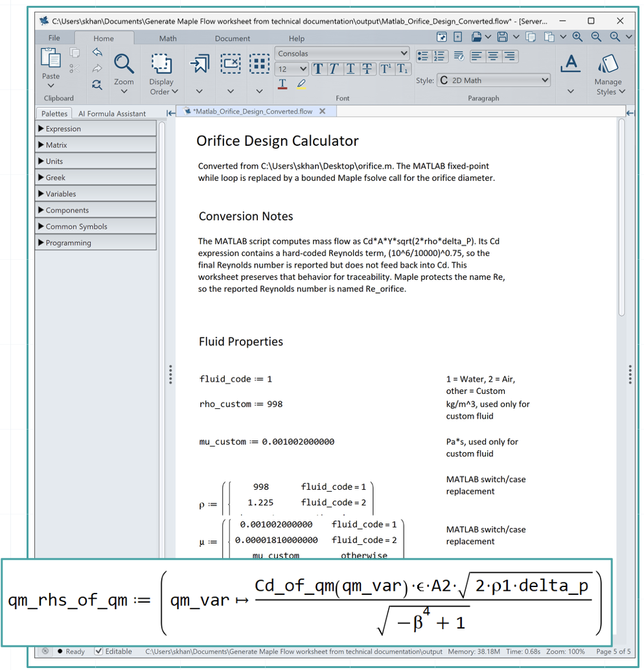Toggle italic text formatting
This screenshot has width=644, height=670.
point(334,69)
